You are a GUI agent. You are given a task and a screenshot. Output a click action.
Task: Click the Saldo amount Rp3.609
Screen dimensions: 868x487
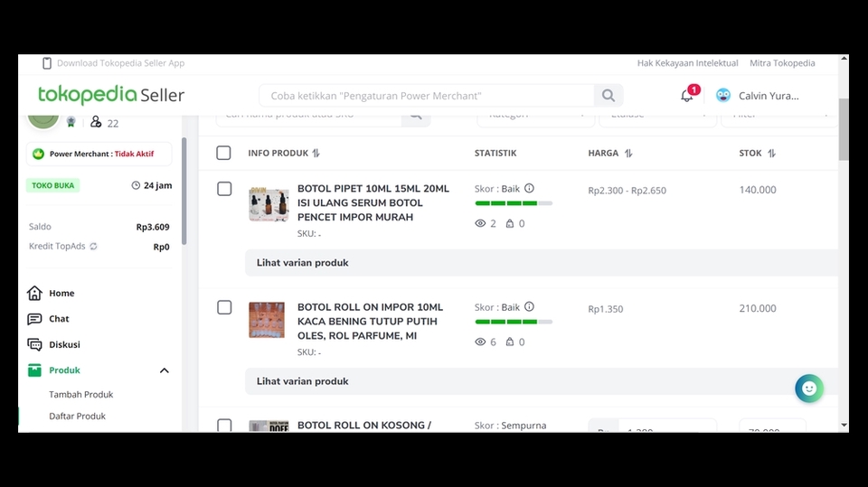153,227
